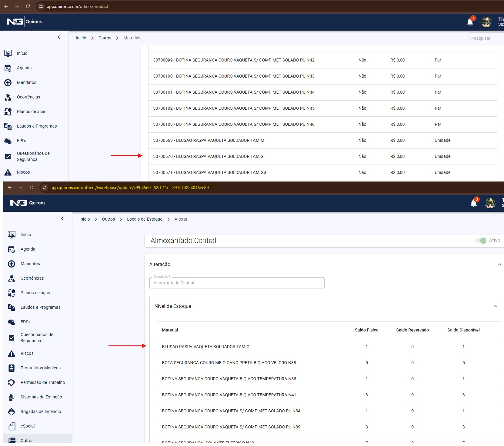Click the eSocial document icon
This screenshot has width=504, height=446.
(x=12, y=426)
